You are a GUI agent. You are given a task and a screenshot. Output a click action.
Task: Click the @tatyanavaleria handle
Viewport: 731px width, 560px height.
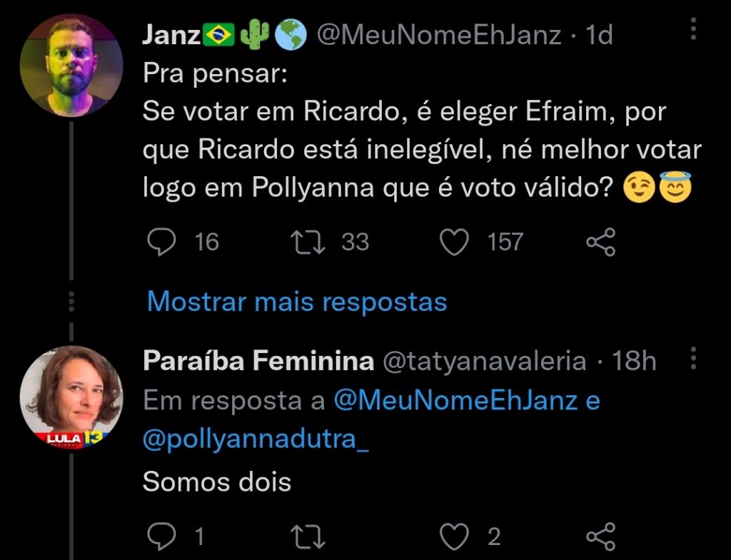485,361
